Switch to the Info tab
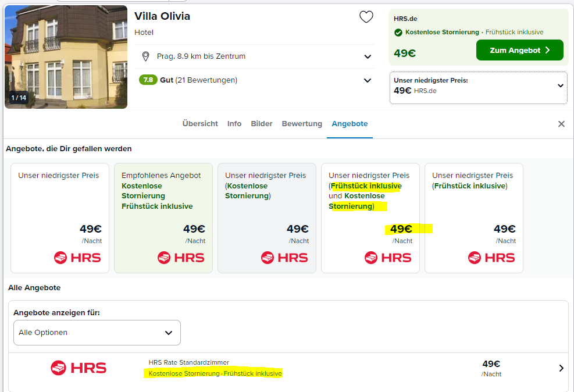Screen dimensions: 574x392 [234, 124]
